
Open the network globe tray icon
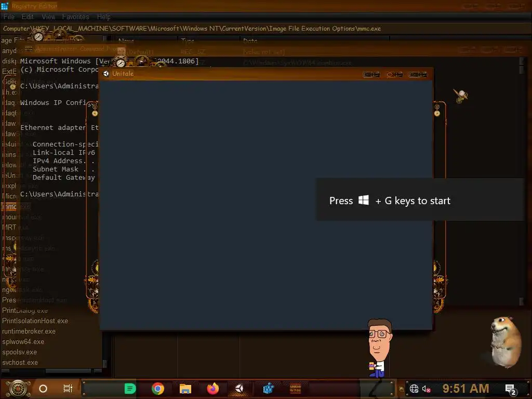click(x=414, y=389)
